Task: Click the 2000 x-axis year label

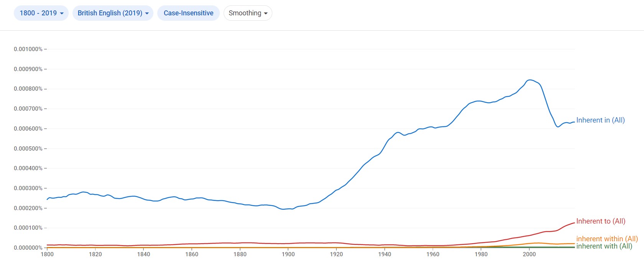Action: tap(529, 254)
